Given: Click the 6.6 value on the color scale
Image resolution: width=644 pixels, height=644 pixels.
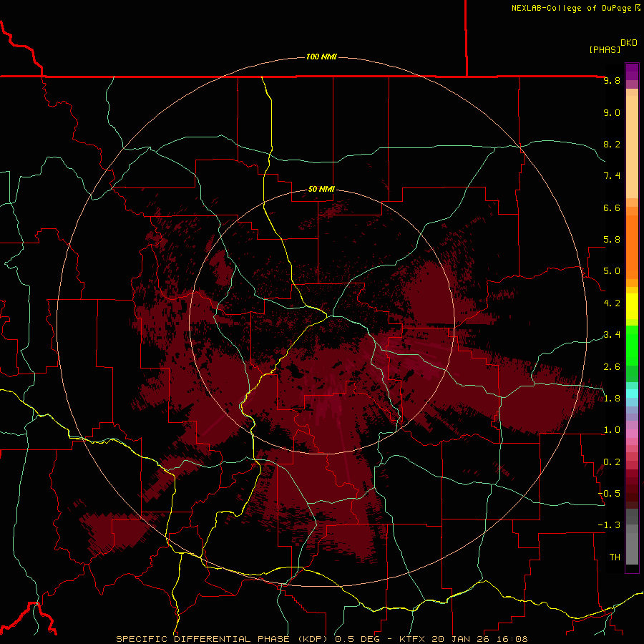Looking at the screenshot, I should (x=612, y=208).
